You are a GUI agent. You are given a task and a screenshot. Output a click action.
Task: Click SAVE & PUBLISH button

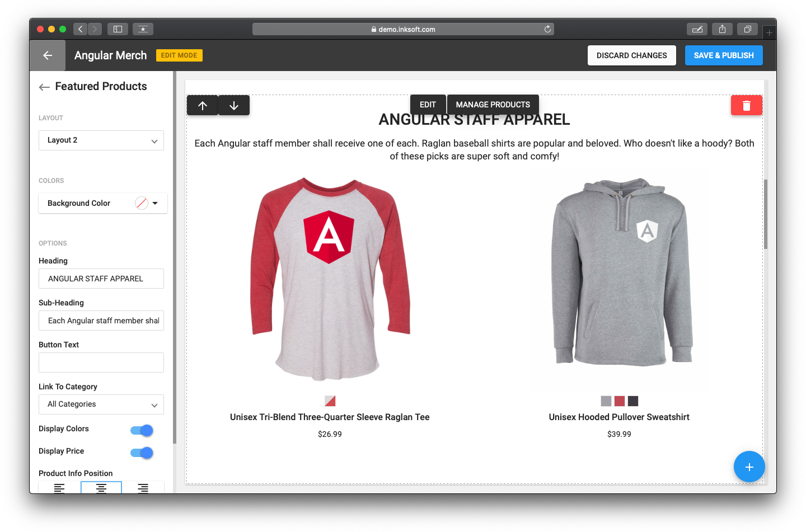[724, 55]
